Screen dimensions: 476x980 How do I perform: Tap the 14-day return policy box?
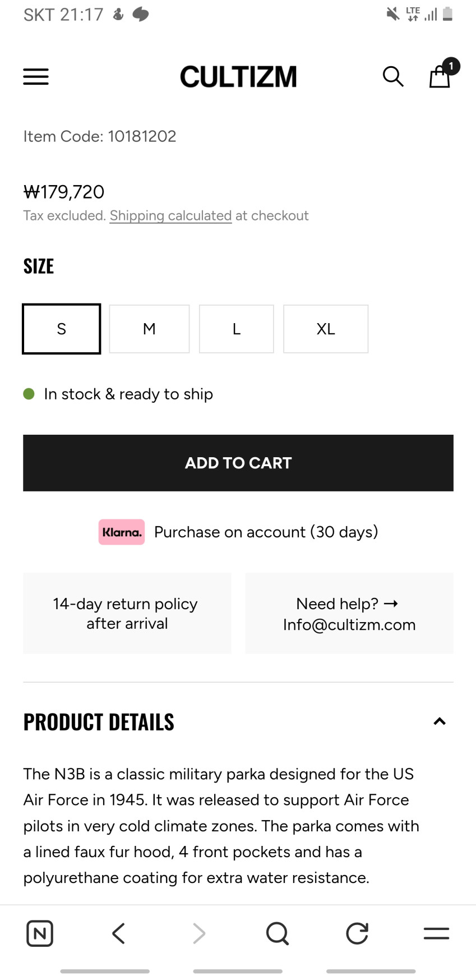(127, 614)
